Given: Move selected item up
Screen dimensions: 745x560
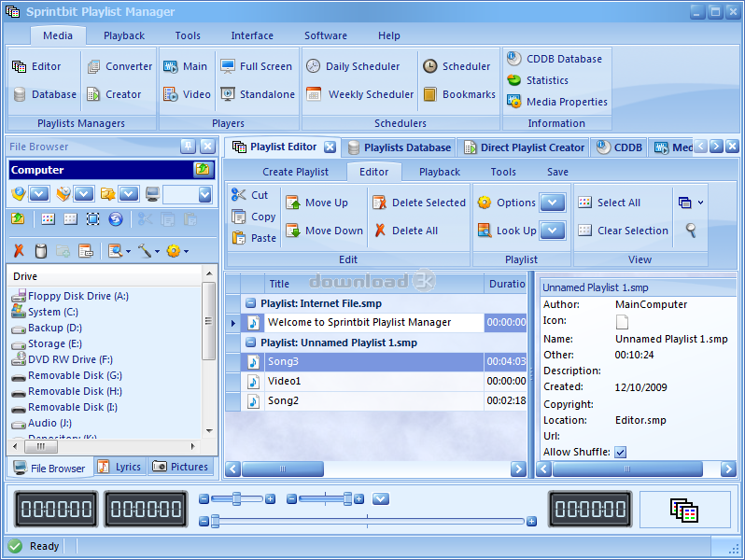Looking at the screenshot, I should [x=316, y=203].
